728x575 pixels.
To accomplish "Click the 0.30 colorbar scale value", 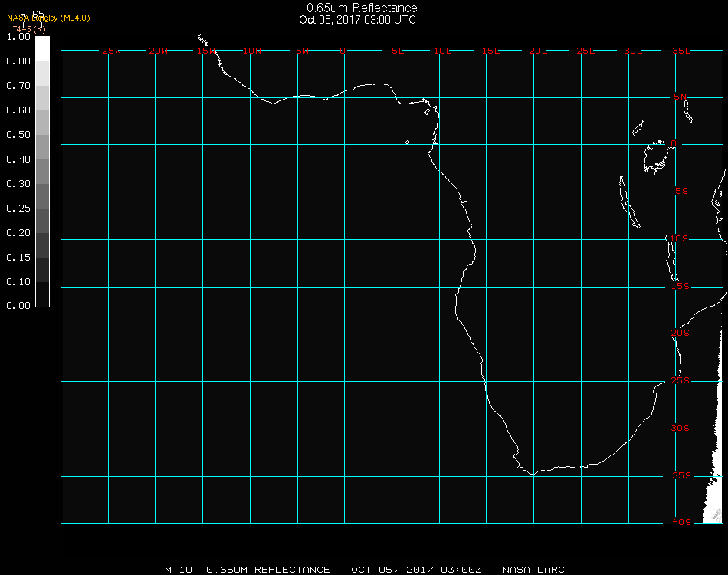I will tap(18, 185).
